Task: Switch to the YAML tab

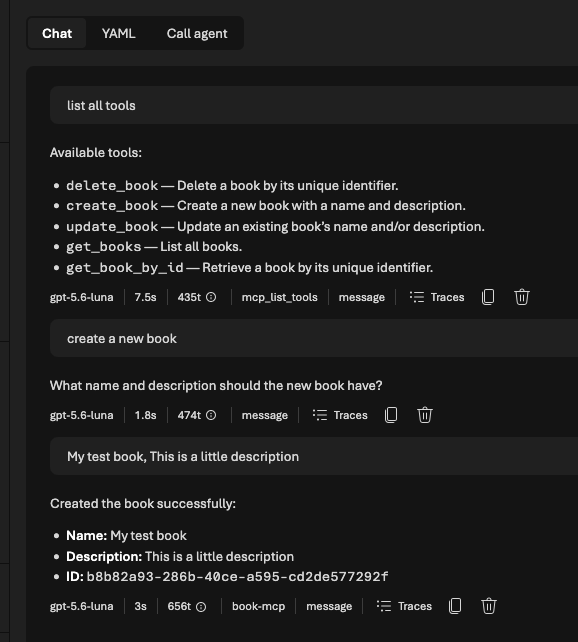Action: (x=118, y=33)
